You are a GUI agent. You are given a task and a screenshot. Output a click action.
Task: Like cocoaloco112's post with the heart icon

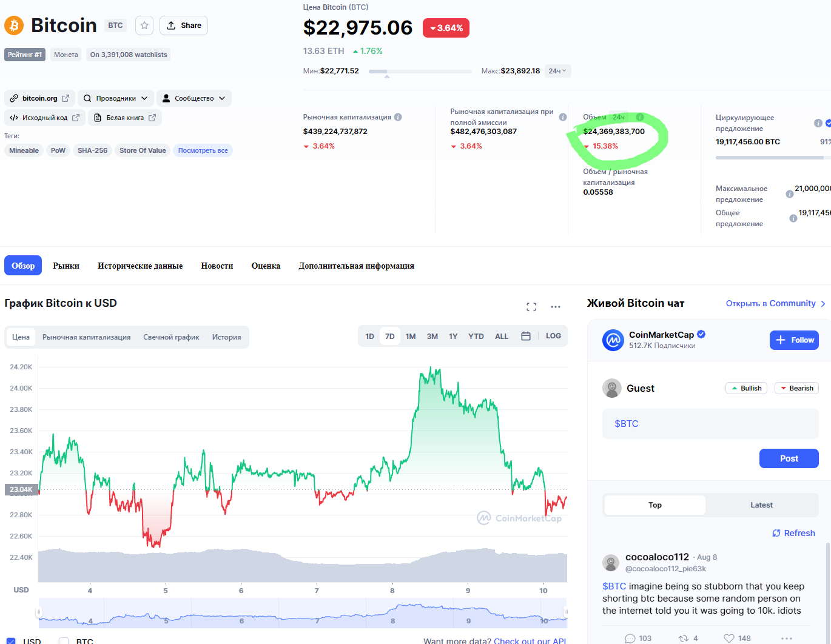coord(729,638)
